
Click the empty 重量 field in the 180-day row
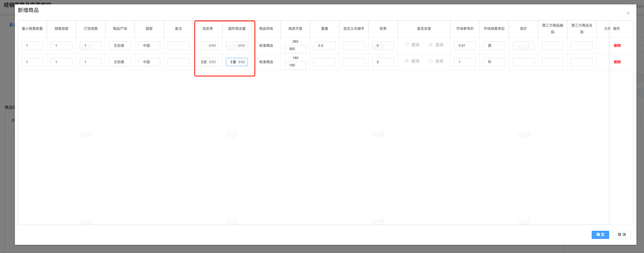324,62
